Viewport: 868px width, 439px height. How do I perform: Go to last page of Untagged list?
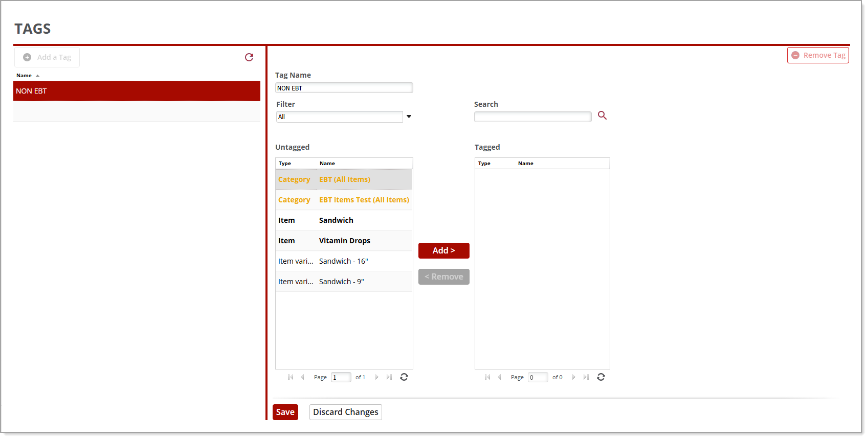[389, 377]
